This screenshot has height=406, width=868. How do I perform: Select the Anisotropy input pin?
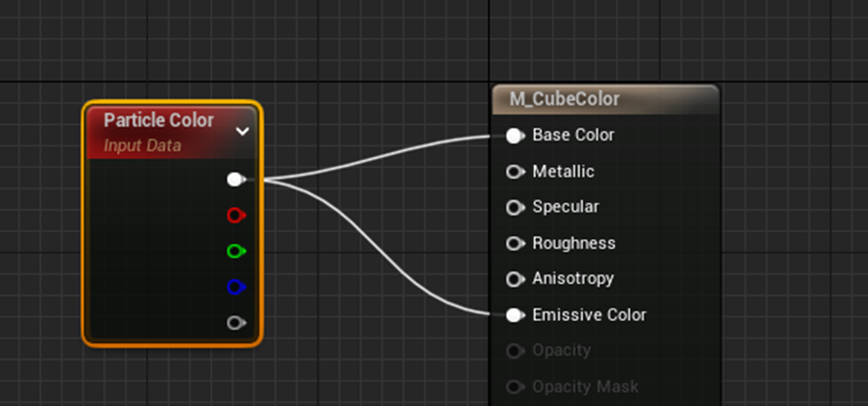(515, 279)
